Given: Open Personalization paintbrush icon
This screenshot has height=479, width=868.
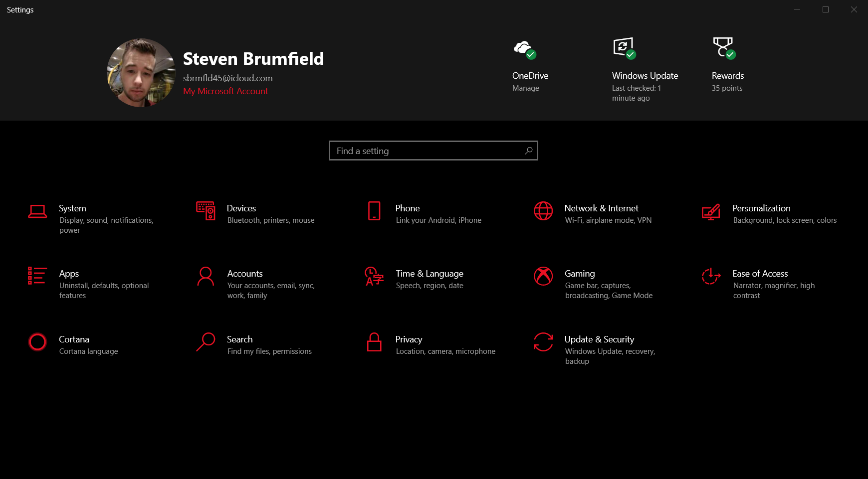Looking at the screenshot, I should click(711, 212).
